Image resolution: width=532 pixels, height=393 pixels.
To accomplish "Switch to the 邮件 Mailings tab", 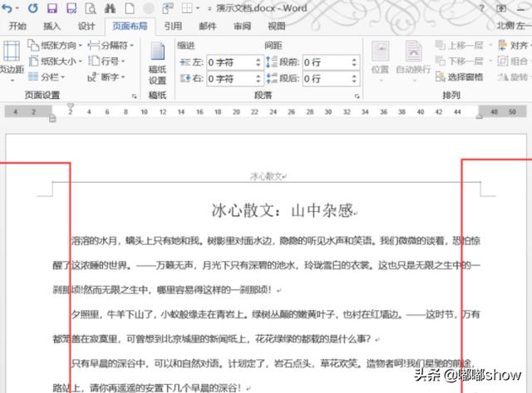I will tap(207, 26).
